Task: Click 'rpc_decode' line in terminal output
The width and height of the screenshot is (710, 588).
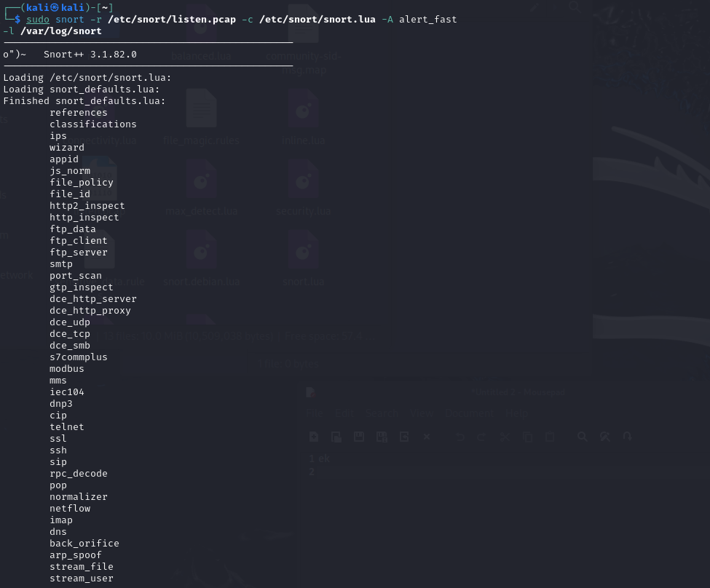Action: tap(79, 474)
